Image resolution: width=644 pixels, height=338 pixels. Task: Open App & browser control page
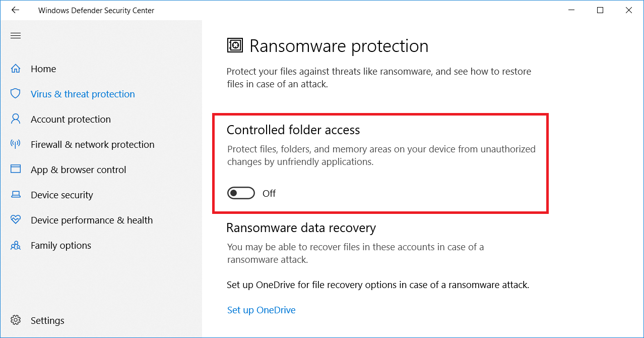pos(78,170)
